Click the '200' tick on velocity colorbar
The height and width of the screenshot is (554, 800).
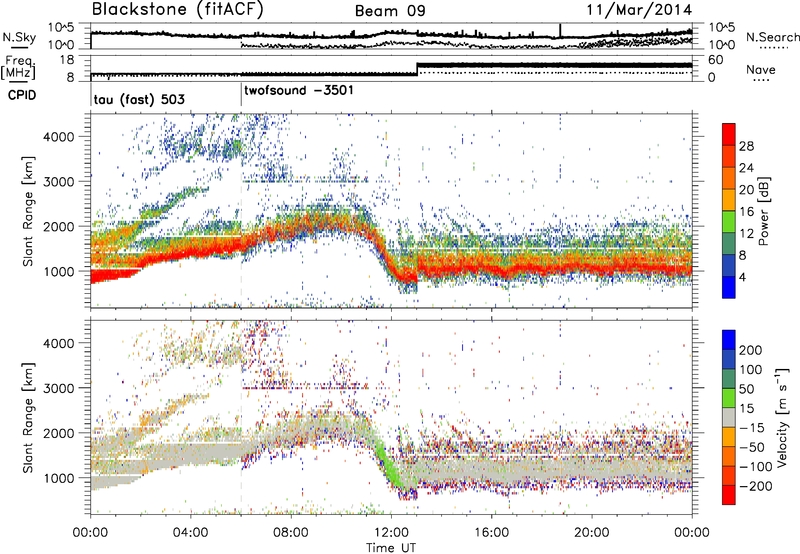pyautogui.click(x=751, y=350)
